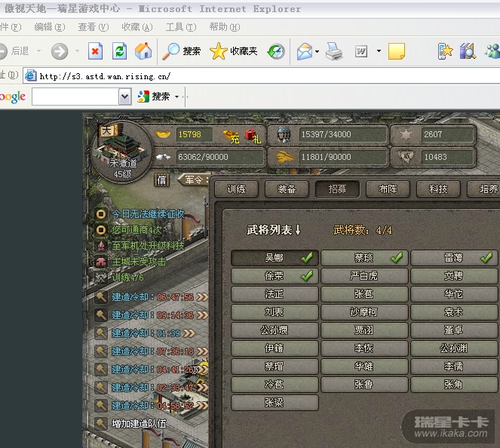This screenshot has width=500, height=448.
Task: Click the 充 recharge gold icon
Action: pyautogui.click(x=232, y=137)
